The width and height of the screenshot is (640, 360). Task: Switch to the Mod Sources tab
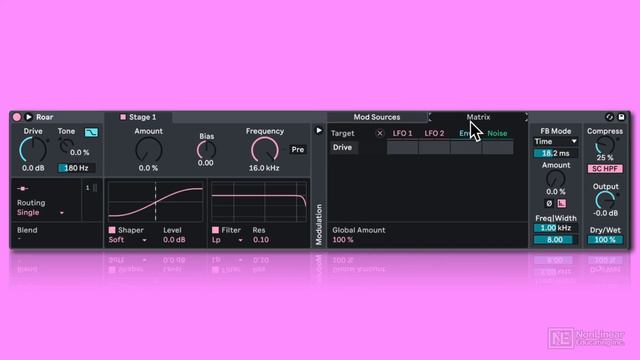point(377,117)
